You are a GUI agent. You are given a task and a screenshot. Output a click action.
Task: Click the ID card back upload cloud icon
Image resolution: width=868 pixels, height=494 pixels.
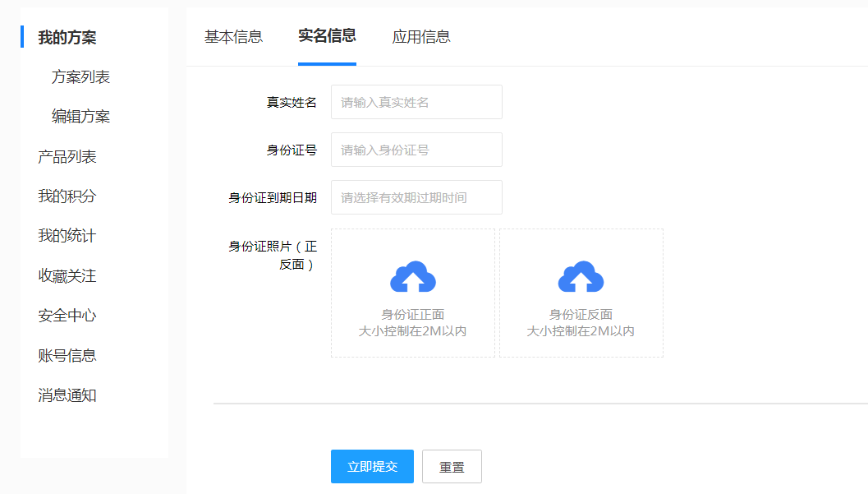coord(581,276)
